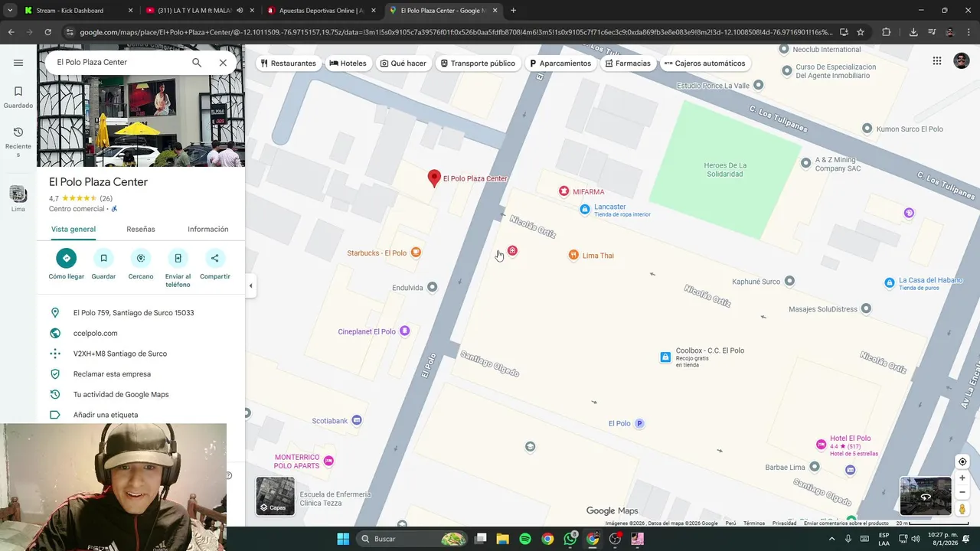This screenshot has height=551, width=980.
Task: Open a new browser tab
Action: (513, 11)
